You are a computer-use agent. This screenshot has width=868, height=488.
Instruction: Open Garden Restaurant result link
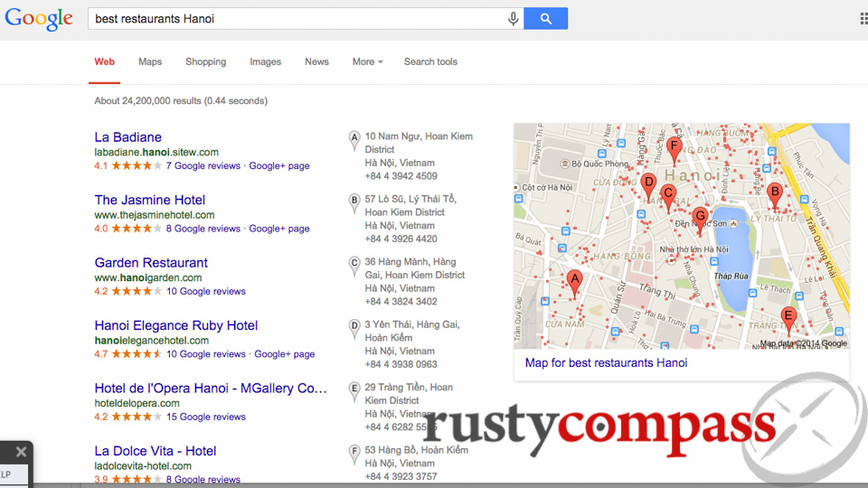tap(151, 263)
